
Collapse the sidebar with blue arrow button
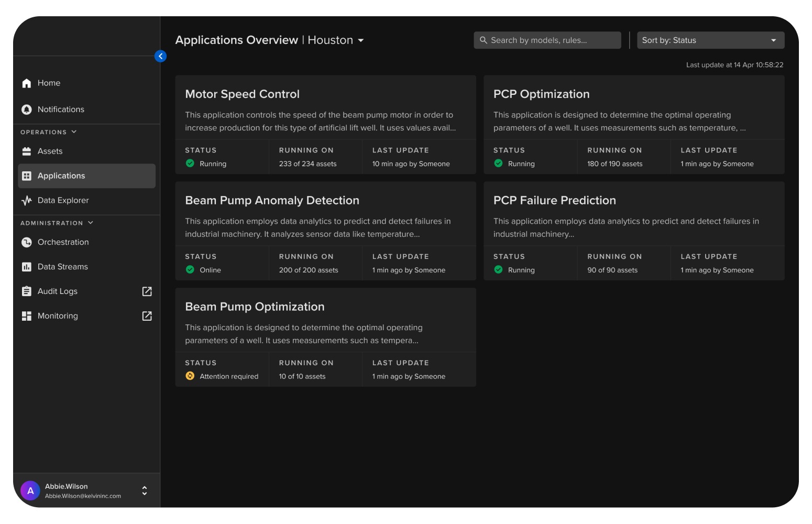pos(160,56)
